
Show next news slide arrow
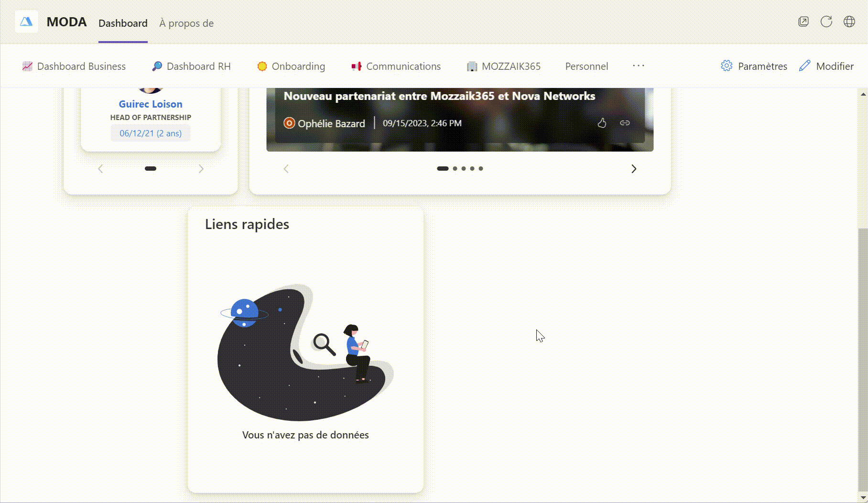(634, 169)
